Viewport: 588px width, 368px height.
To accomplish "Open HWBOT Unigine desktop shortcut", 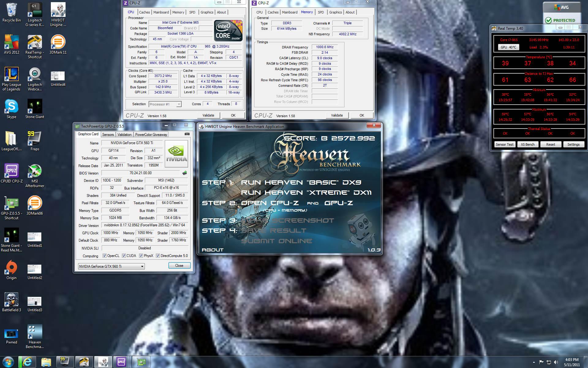I will pyautogui.click(x=58, y=15).
